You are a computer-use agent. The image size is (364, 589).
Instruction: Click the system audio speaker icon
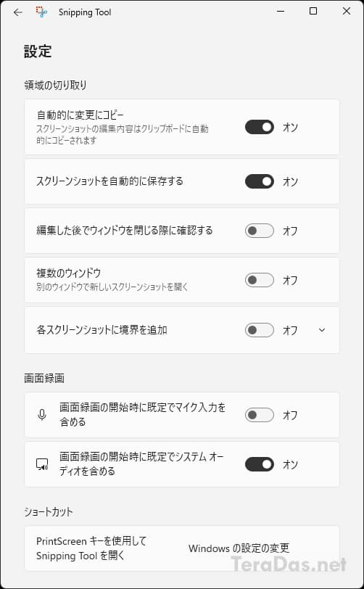(42, 465)
